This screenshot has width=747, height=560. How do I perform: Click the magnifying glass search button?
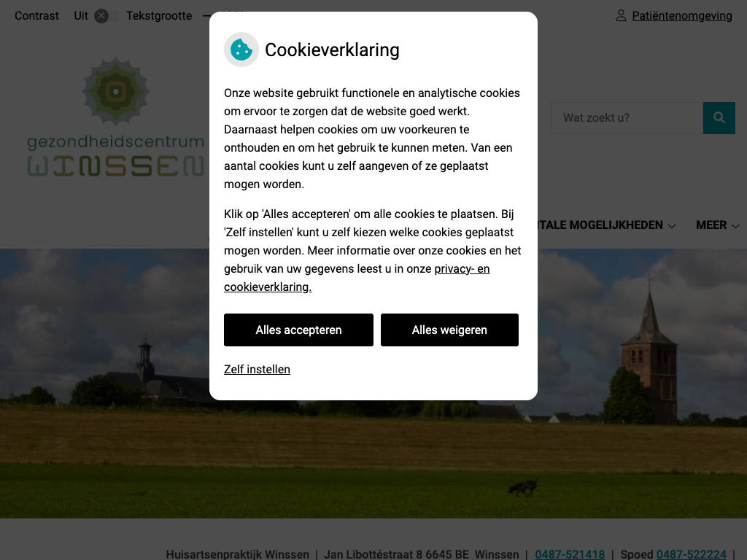point(719,117)
